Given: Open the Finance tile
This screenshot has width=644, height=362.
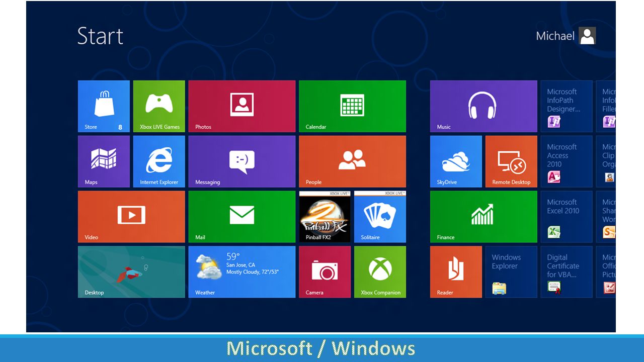Looking at the screenshot, I should pos(484,217).
